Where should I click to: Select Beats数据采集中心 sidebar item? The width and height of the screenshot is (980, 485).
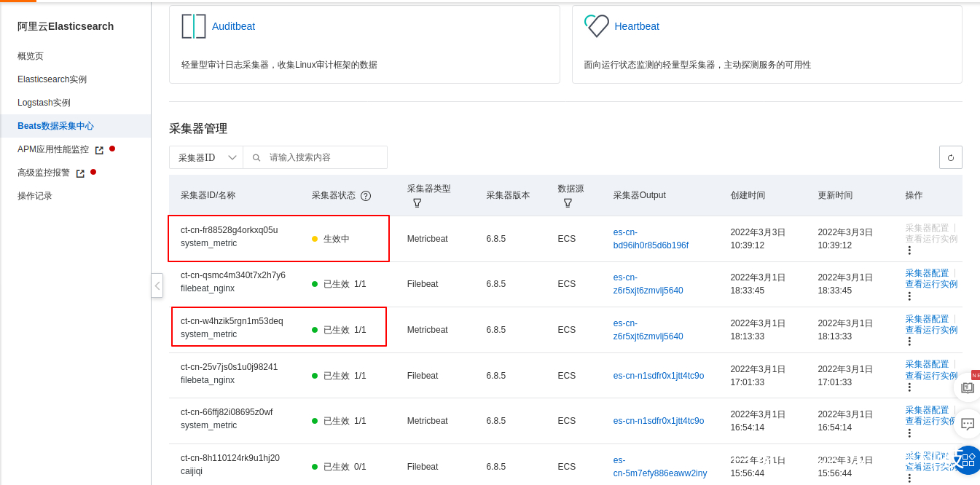tap(55, 126)
